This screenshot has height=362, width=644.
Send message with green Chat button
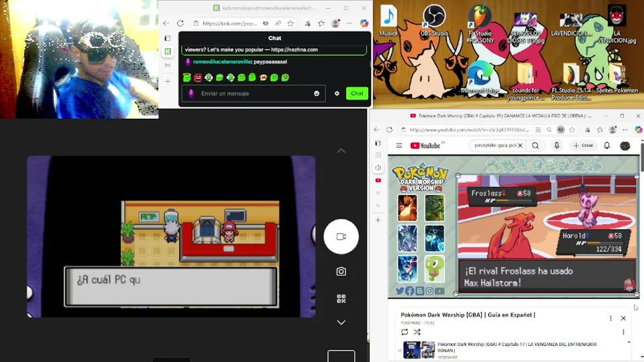pos(357,94)
